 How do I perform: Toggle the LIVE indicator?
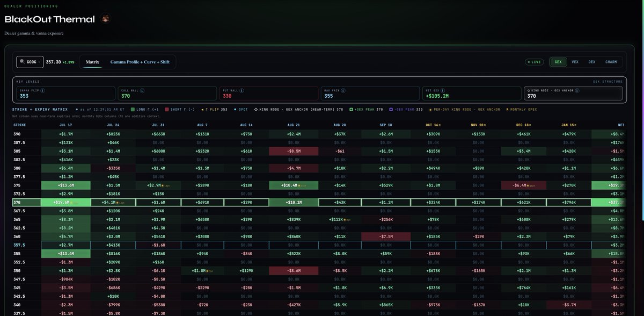coord(534,62)
